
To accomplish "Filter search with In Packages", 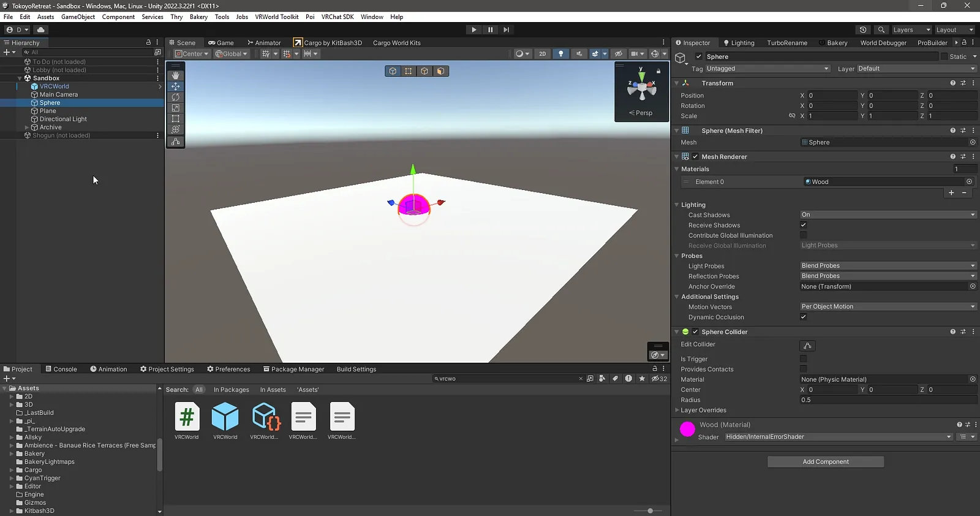I will tap(232, 390).
